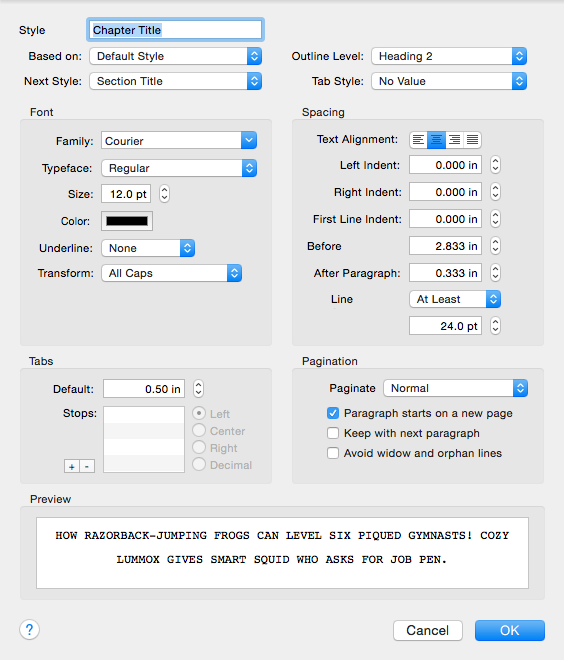Open the Paginate Normal dropdown
The width and height of the screenshot is (564, 660).
pos(455,388)
